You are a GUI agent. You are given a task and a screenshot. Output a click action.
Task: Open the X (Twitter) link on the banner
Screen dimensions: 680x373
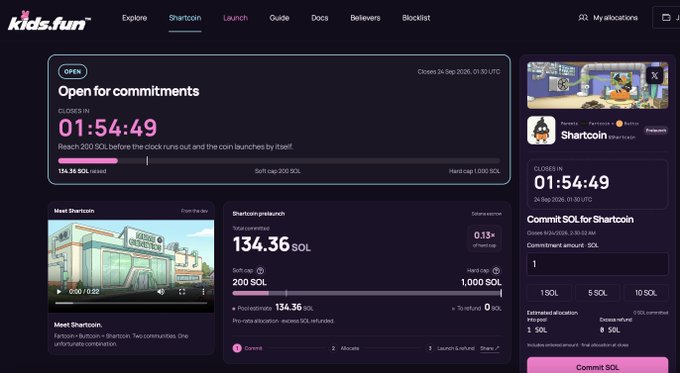(654, 75)
